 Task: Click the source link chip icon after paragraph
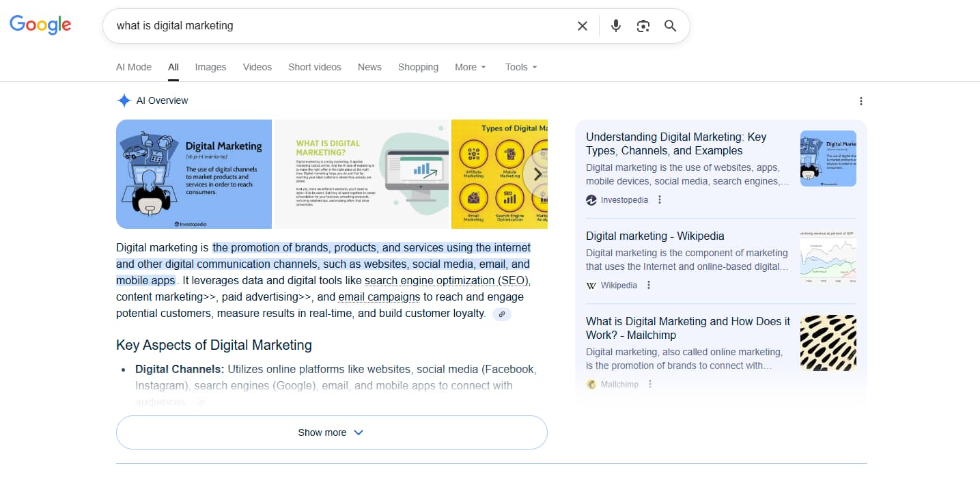[502, 314]
